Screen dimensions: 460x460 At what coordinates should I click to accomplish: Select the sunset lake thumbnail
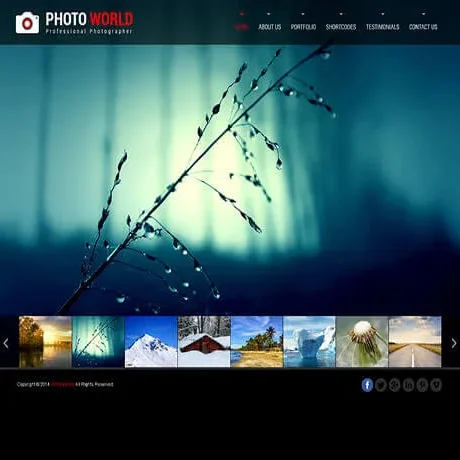pos(45,342)
